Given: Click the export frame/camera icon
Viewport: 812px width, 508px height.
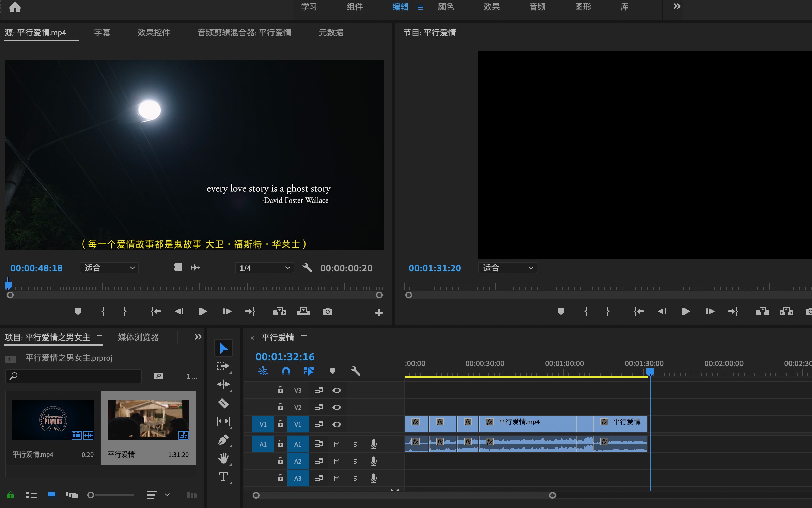Looking at the screenshot, I should 327,311.
